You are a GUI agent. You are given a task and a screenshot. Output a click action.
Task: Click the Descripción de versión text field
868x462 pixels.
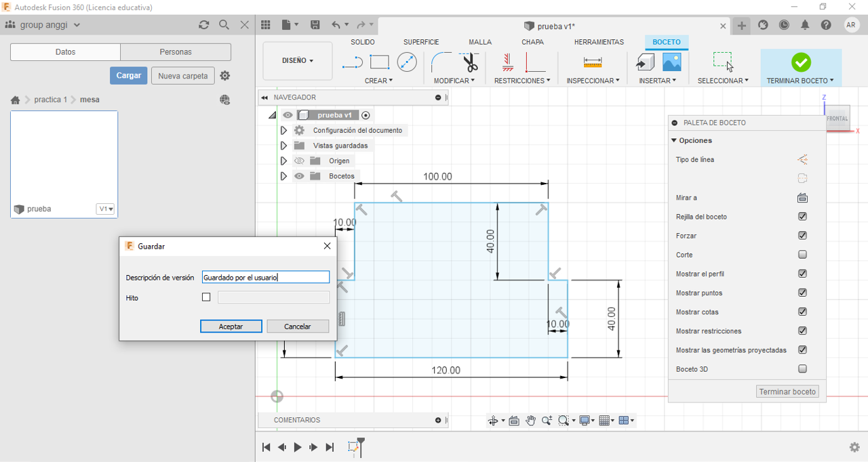click(x=265, y=277)
